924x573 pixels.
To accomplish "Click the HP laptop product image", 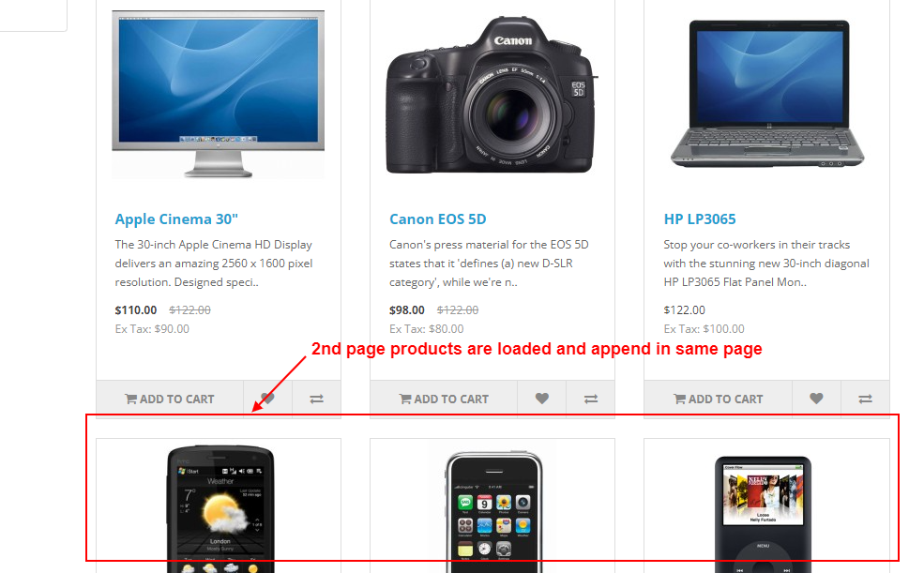I will (767, 94).
